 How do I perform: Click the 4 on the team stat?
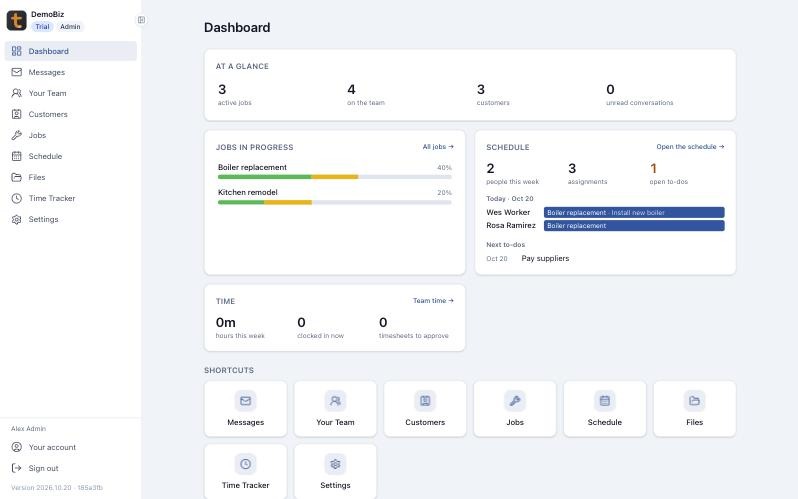(366, 94)
